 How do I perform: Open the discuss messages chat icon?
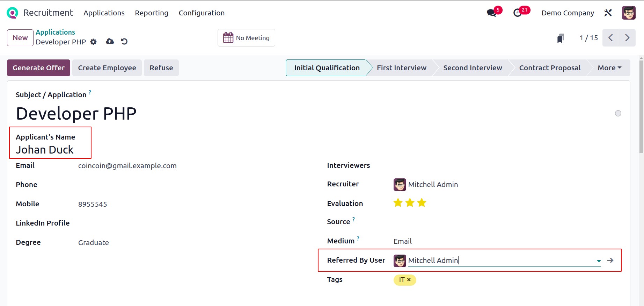click(x=492, y=13)
